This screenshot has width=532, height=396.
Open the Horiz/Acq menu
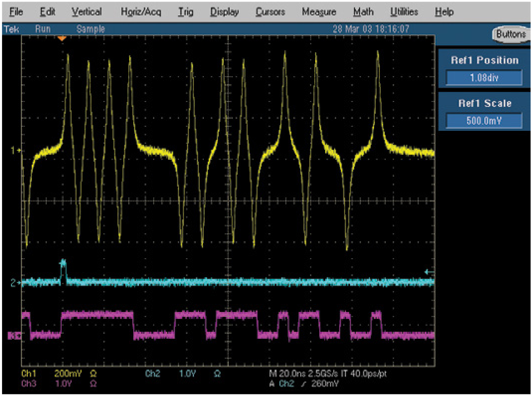138,12
